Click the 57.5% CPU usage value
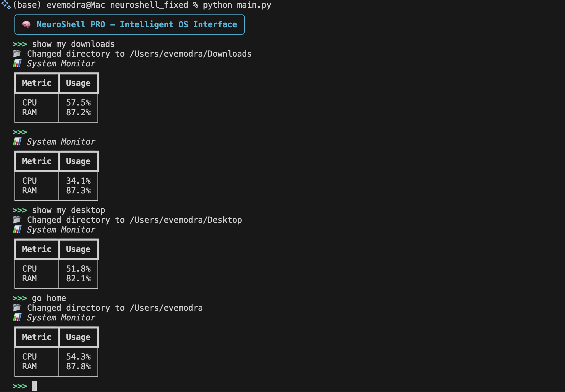Image resolution: width=565 pixels, height=392 pixels. point(78,103)
